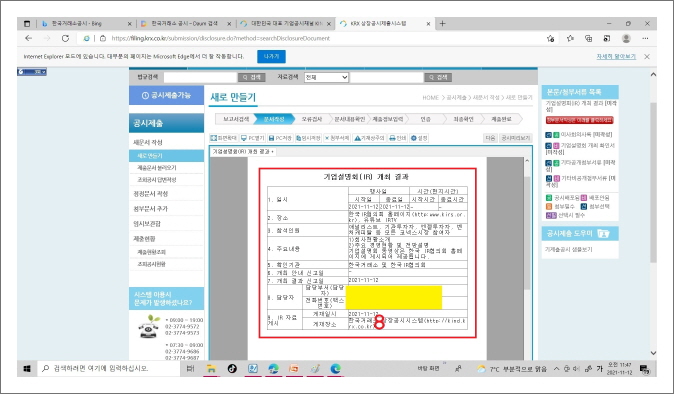Open the 새문서 작성 menu
The height and width of the screenshot is (394, 674).
click(147, 142)
